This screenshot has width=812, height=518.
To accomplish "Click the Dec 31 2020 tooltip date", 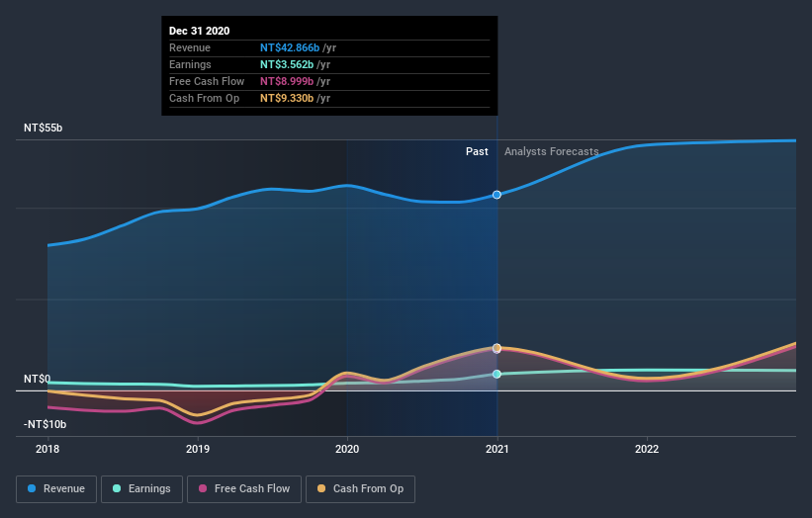I will [x=200, y=31].
